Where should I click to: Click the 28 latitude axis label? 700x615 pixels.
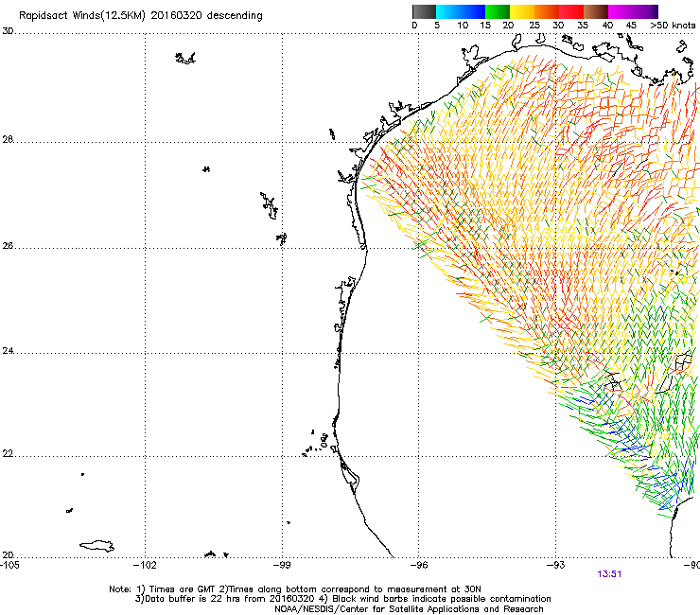pos(8,140)
